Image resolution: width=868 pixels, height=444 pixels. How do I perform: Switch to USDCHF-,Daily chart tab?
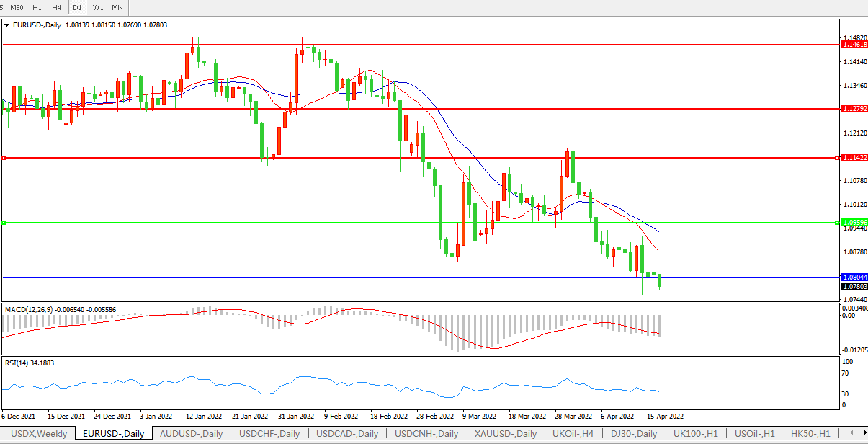269,433
